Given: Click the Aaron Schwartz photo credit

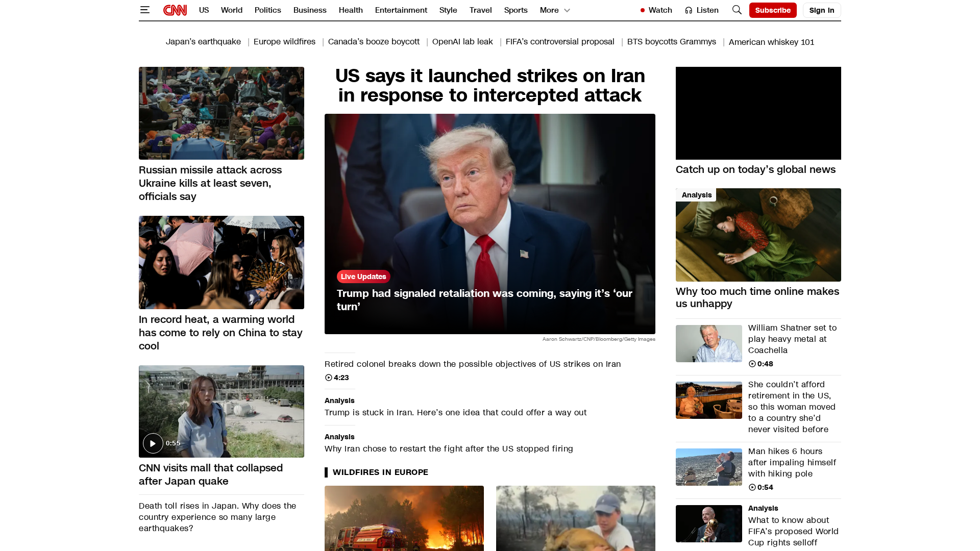Looking at the screenshot, I should [599, 339].
